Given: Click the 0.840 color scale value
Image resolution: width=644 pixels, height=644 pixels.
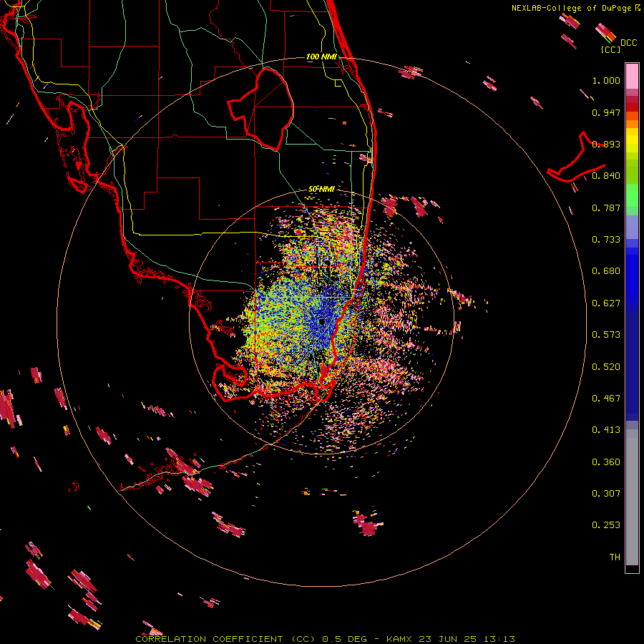Looking at the screenshot, I should [x=606, y=176].
